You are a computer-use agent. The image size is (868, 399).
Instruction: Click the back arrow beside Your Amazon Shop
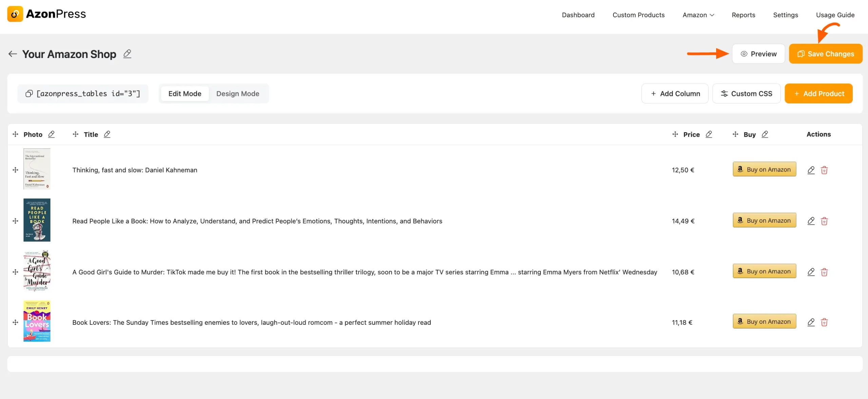[x=13, y=54]
